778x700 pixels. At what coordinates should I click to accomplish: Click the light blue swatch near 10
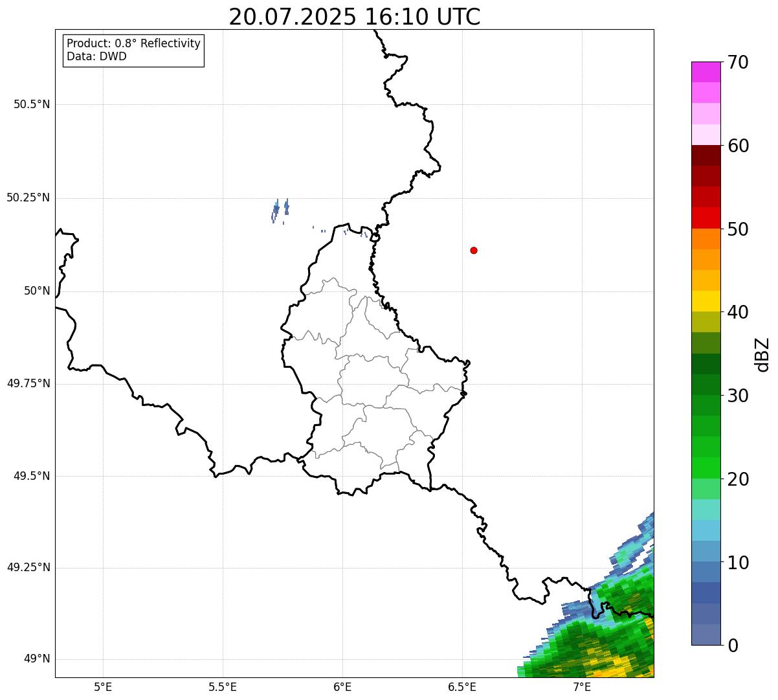coord(706,551)
